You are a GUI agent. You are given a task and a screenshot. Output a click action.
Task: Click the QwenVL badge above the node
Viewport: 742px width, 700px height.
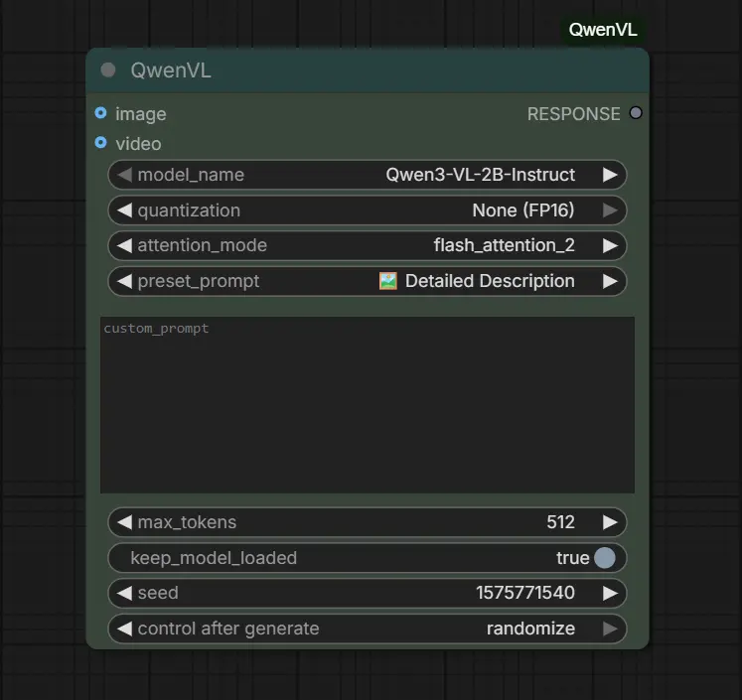(x=603, y=30)
